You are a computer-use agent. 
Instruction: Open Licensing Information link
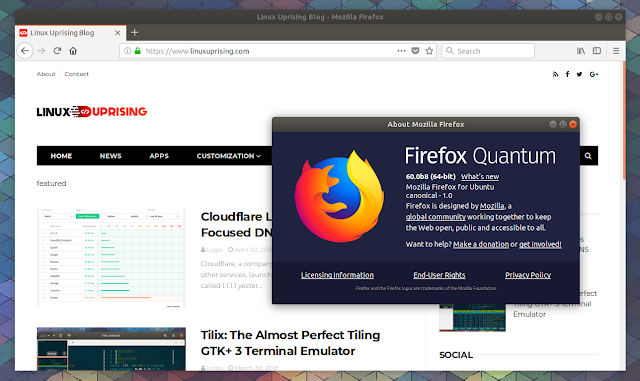point(337,275)
